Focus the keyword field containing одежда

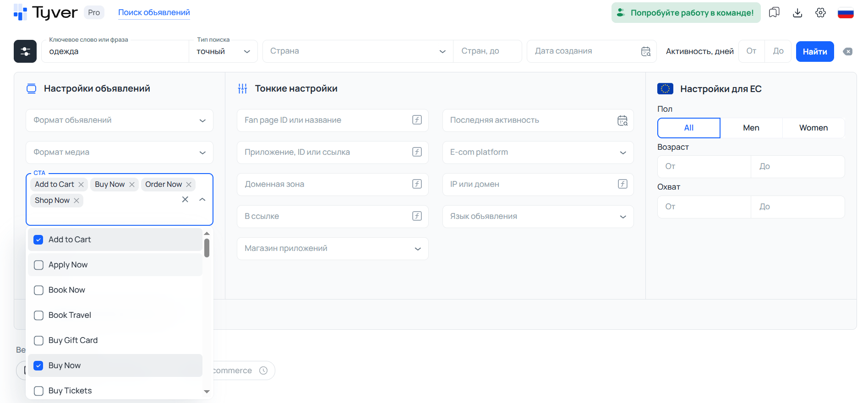[x=115, y=51]
